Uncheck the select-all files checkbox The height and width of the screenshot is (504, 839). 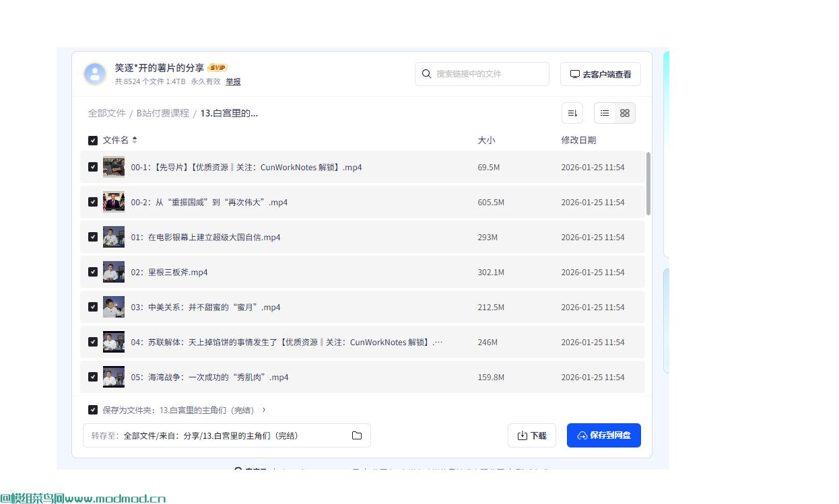pos(93,140)
